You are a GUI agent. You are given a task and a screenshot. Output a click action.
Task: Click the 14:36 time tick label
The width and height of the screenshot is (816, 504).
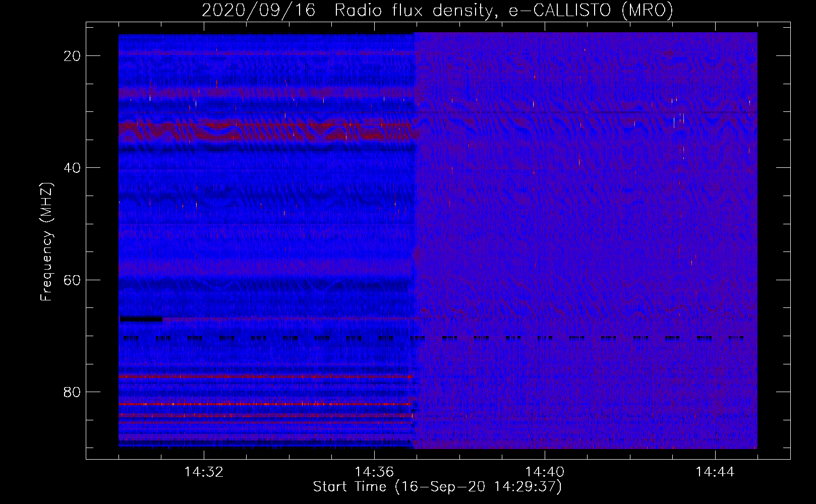pyautogui.click(x=374, y=472)
